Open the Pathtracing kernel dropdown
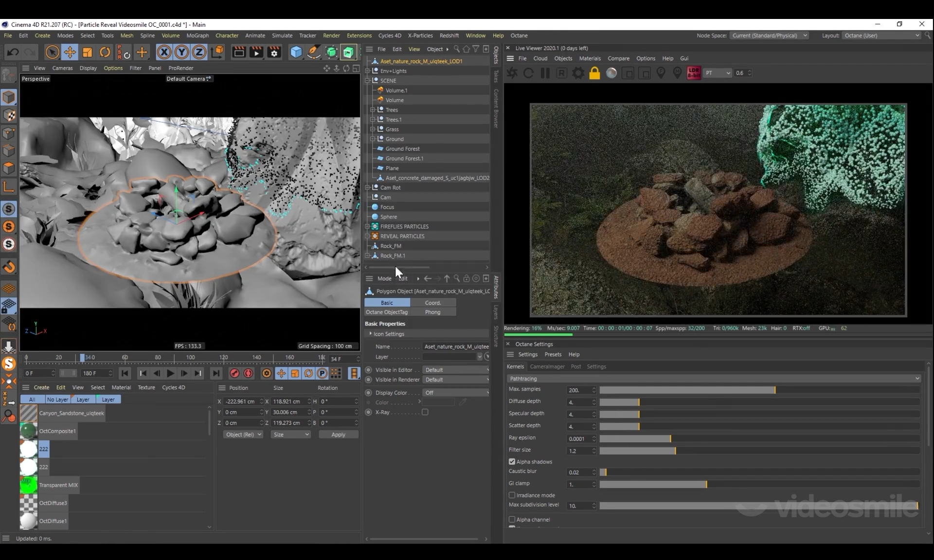This screenshot has height=560, width=934. click(713, 378)
